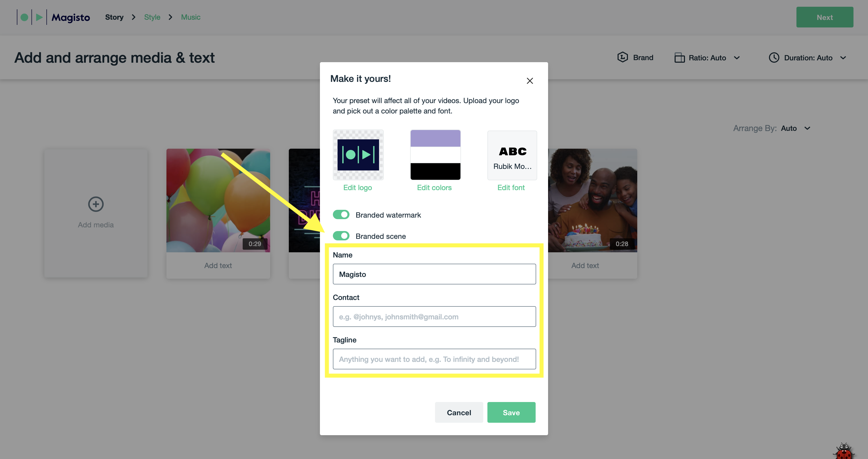This screenshot has height=459, width=868.
Task: Click the Magisto app logo icon
Action: (32, 17)
